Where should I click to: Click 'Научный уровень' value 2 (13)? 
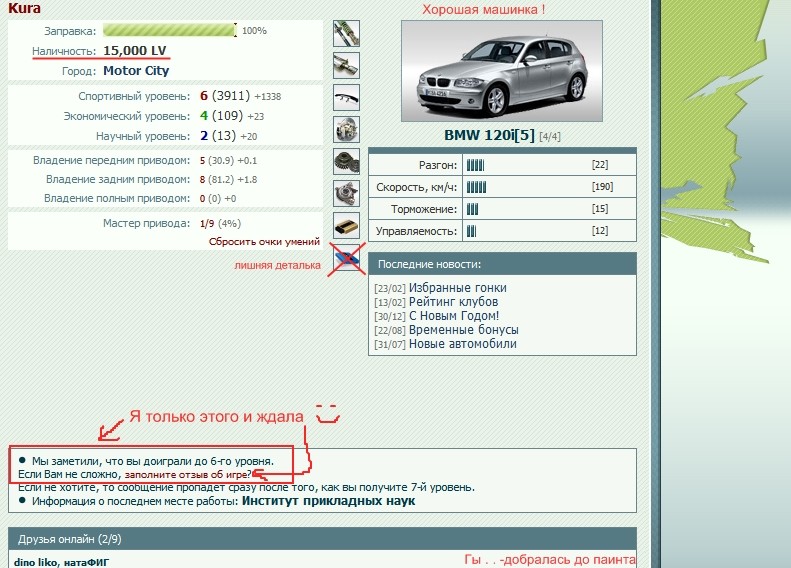(218, 136)
